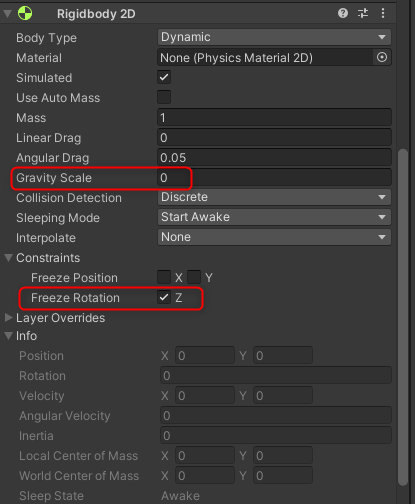Image resolution: width=415 pixels, height=504 pixels.
Task: Open Rigidbody 2D presets slider icon
Action: coord(363,13)
